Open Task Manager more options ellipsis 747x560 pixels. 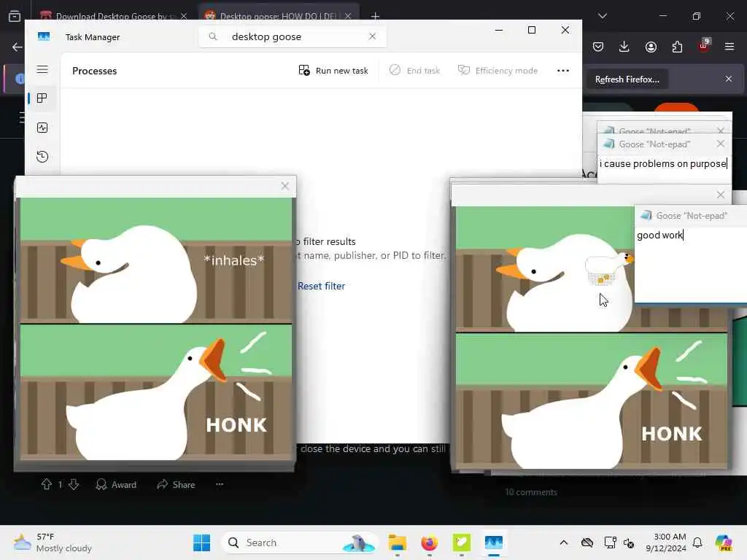563,71
